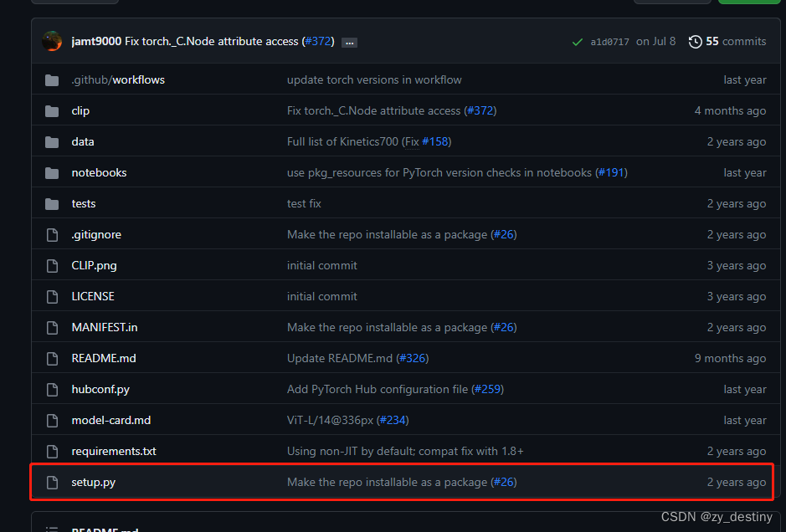Click jamt9000 user avatar
This screenshot has height=532, width=786.
click(52, 41)
